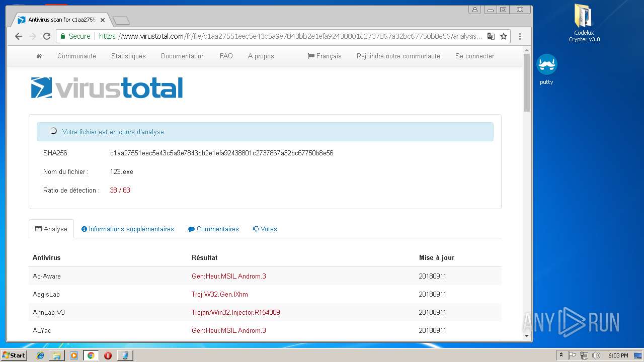644x362 pixels.
Task: Click the Show Desktop tray icon
Action: pos(638,355)
